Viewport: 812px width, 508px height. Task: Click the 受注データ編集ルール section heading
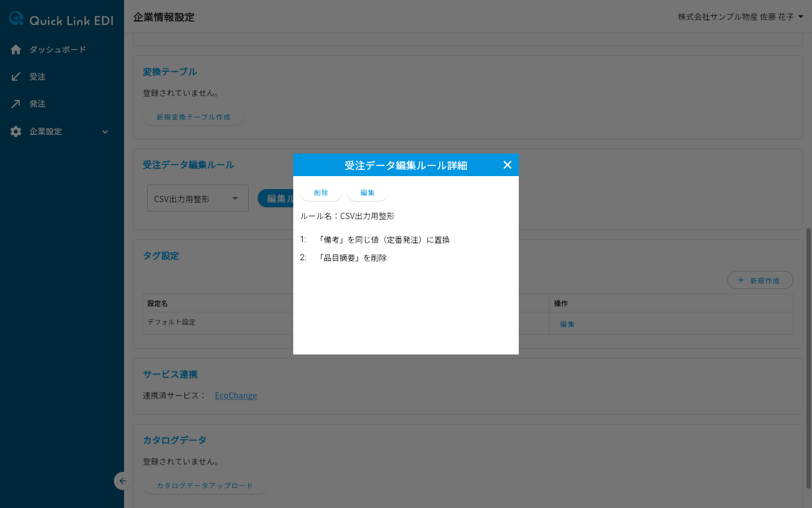(x=188, y=165)
